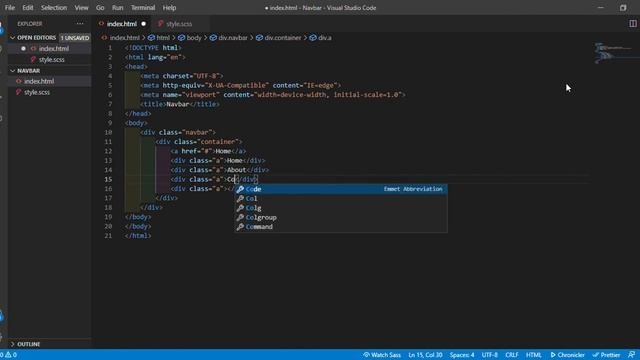The width and height of the screenshot is (640, 360).
Task: Click the Prettier status bar item
Action: (606, 355)
